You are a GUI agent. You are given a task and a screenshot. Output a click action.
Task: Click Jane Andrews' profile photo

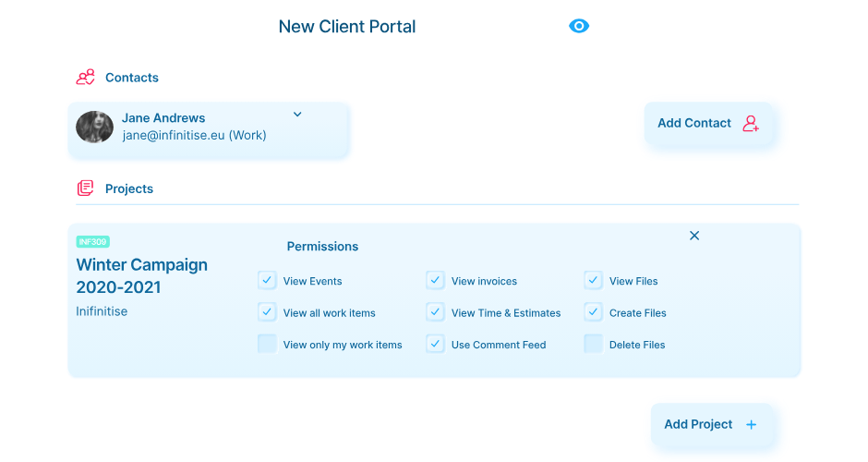(94, 128)
